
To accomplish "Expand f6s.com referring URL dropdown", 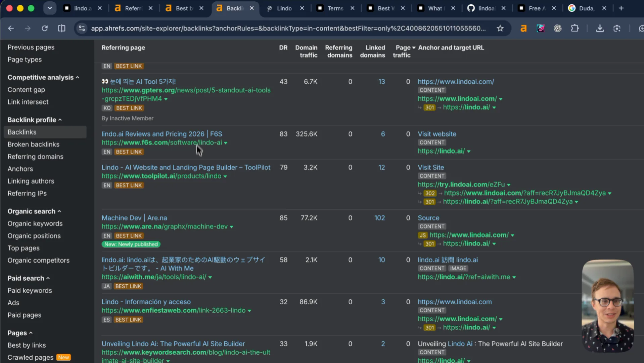I will click(226, 143).
